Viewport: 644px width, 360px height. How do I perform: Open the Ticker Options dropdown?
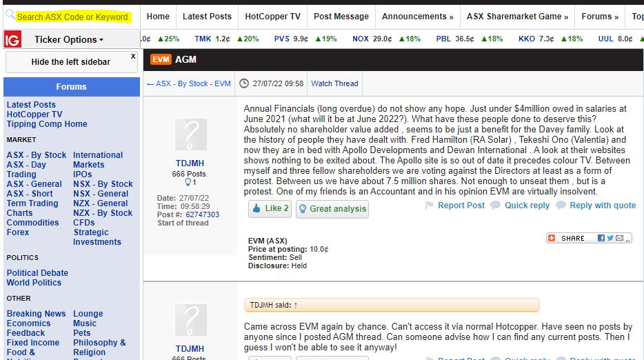point(68,40)
